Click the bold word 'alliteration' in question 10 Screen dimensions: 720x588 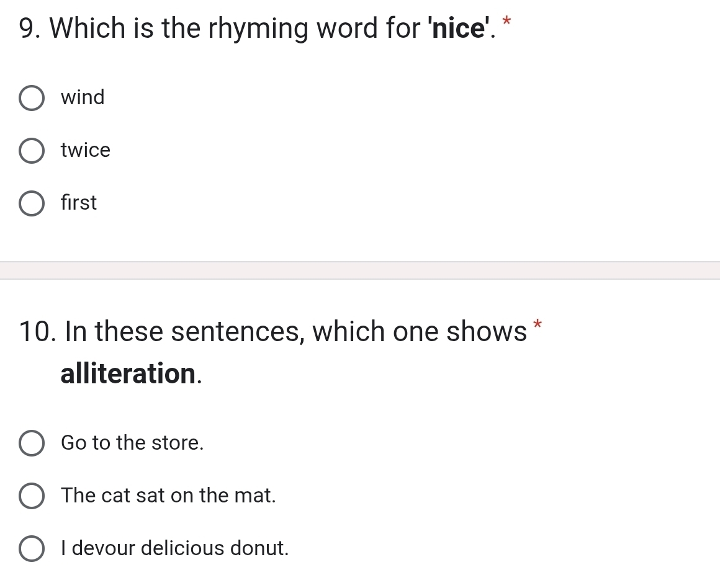[128, 373]
